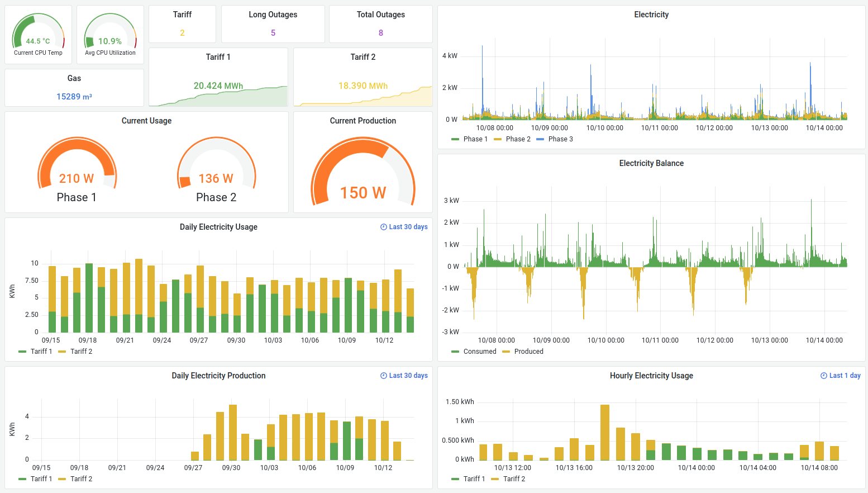Open the Electricity panel title menu
This screenshot has width=868, height=493.
click(651, 15)
